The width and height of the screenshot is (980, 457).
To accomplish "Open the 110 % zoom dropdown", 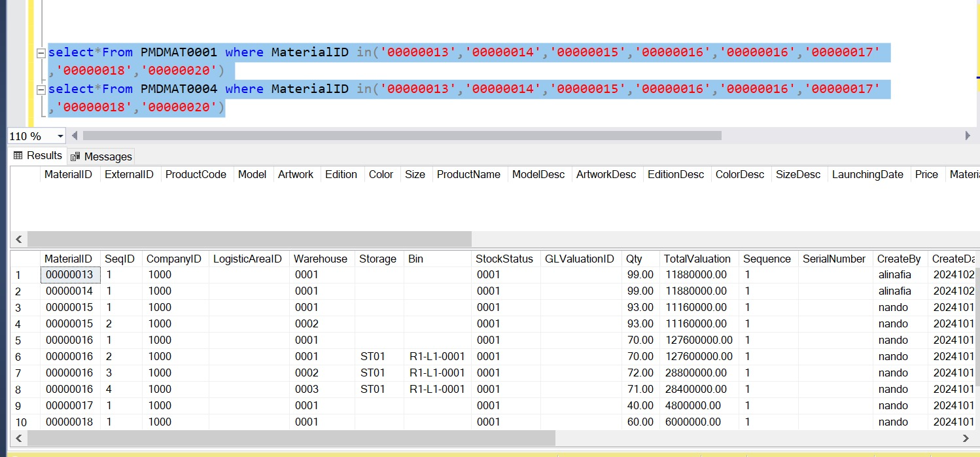I will pyautogui.click(x=60, y=136).
